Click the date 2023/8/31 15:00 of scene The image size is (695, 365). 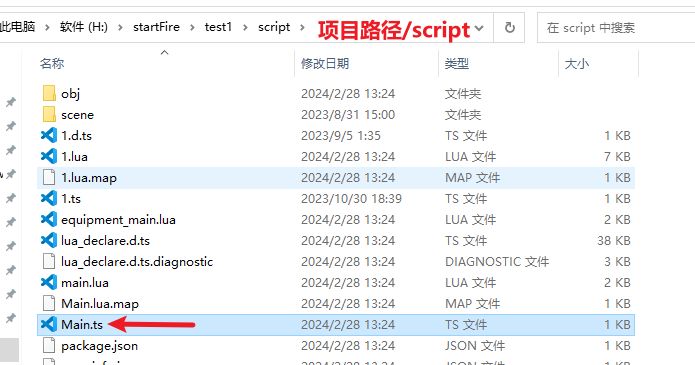(x=348, y=115)
